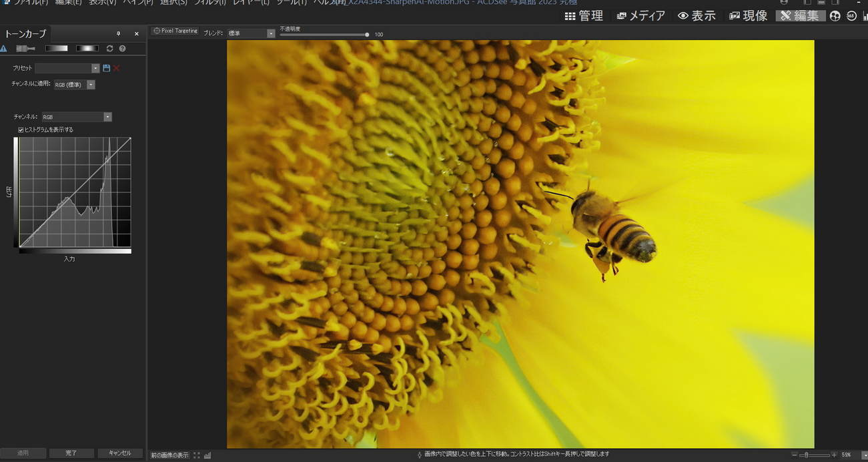The width and height of the screenshot is (868, 462).
Task: Click the キャンセル button
Action: 120,453
